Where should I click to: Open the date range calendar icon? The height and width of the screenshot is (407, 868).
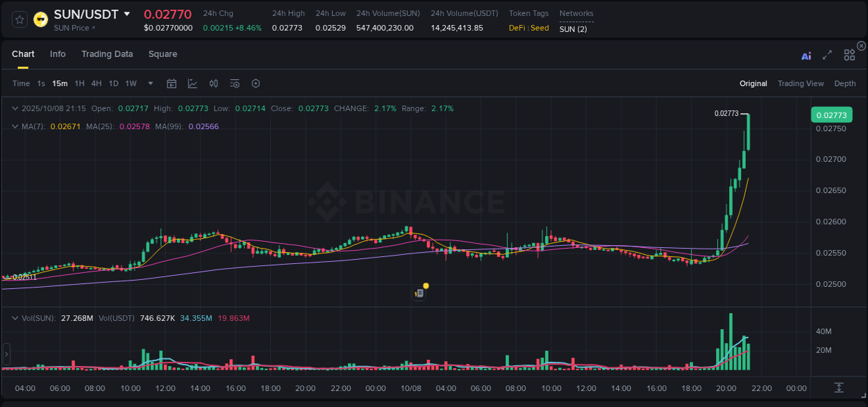[172, 83]
